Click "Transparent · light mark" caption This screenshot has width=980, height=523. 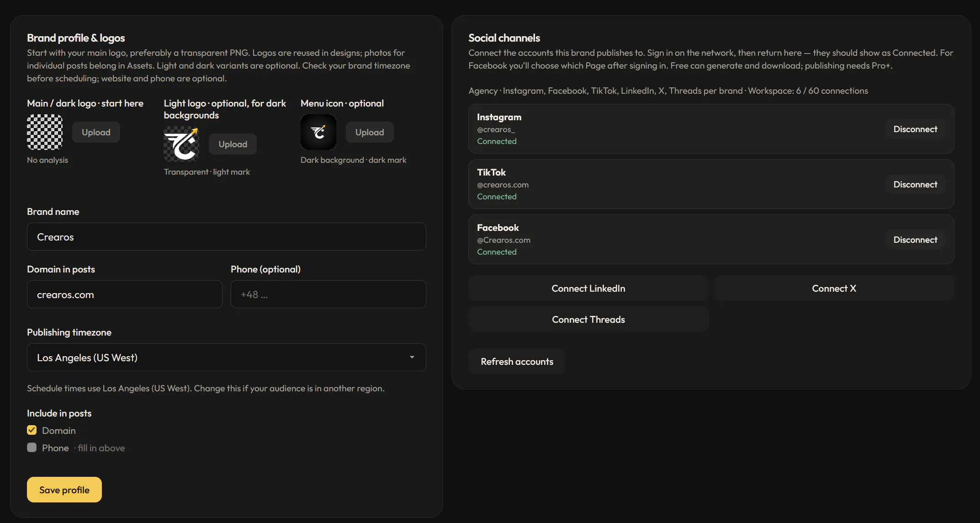pos(207,172)
